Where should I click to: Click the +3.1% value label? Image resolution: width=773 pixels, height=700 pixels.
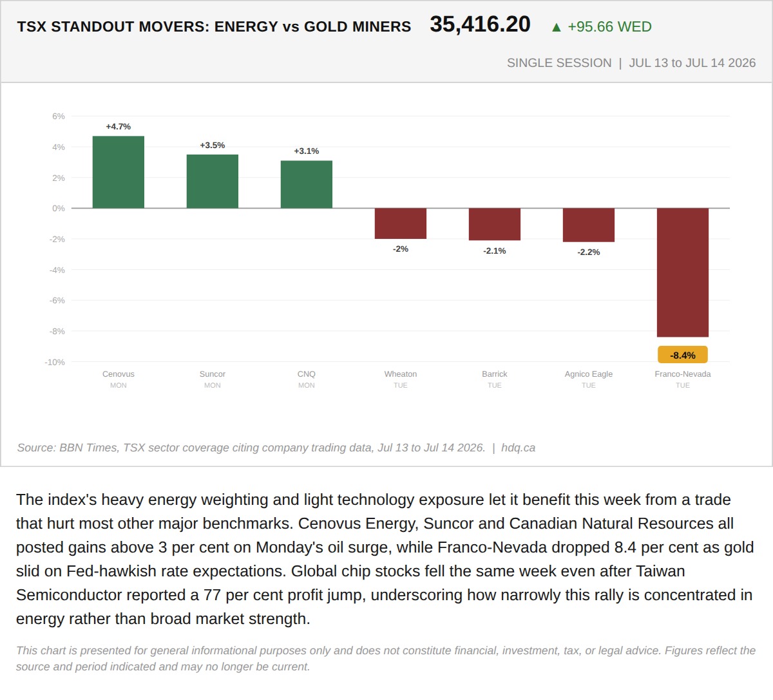coord(307,151)
